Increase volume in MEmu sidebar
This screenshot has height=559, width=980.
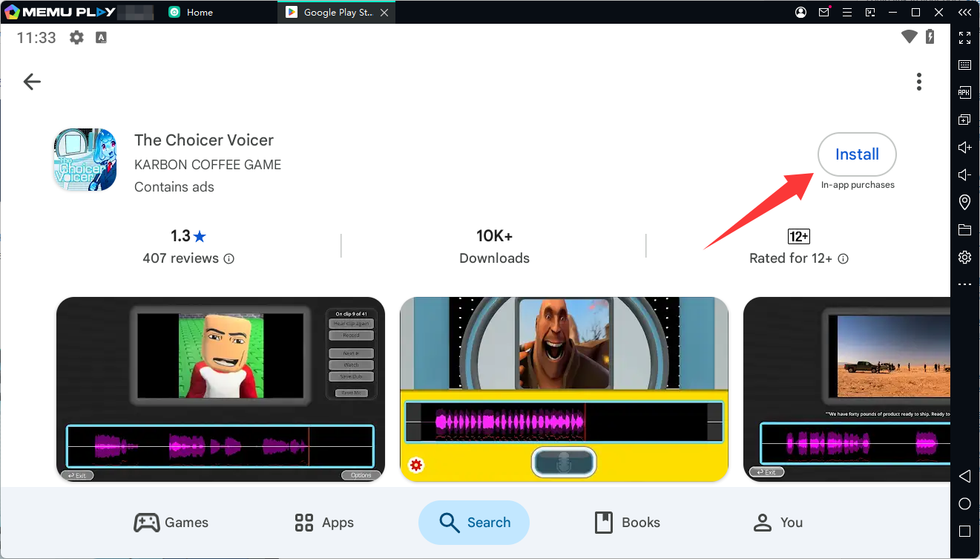tap(965, 147)
